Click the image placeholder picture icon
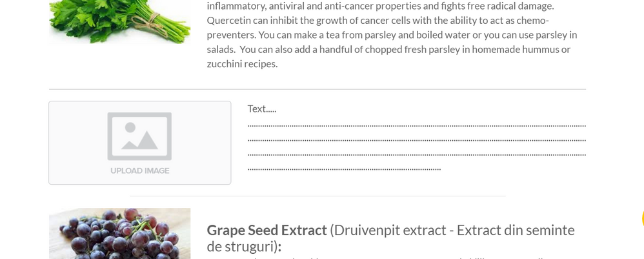Image resolution: width=644 pixels, height=259 pixels. point(139,136)
